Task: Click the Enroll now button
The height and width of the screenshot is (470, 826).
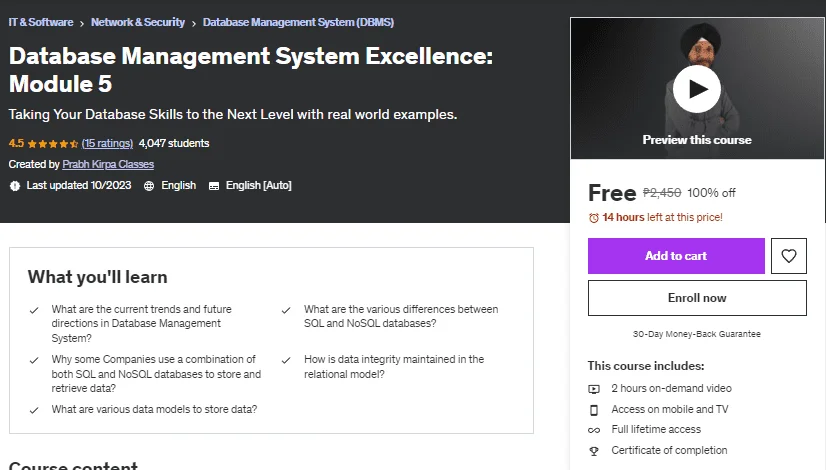Action: tap(697, 298)
